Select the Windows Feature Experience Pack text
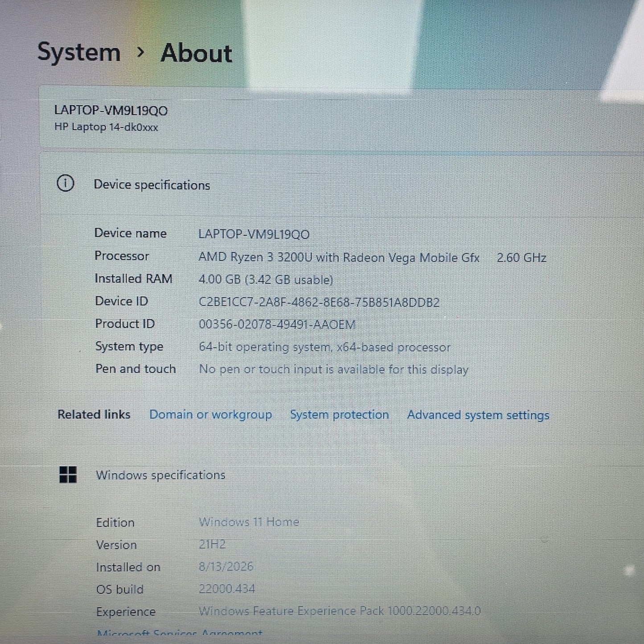The width and height of the screenshot is (644, 644). 340,611
